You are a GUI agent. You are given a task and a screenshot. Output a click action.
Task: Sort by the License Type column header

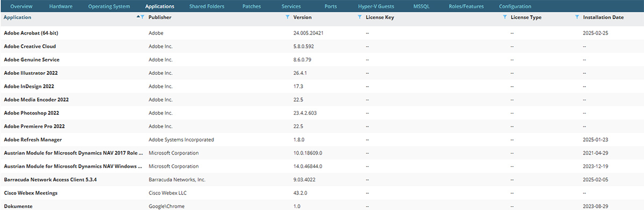(x=526, y=17)
